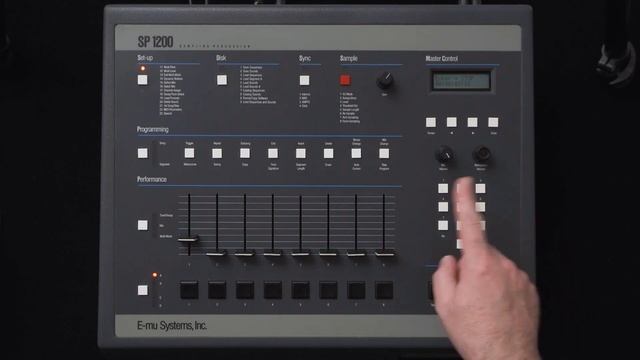Click the fader on slider 8
This screenshot has width=640, height=360.
384,253
